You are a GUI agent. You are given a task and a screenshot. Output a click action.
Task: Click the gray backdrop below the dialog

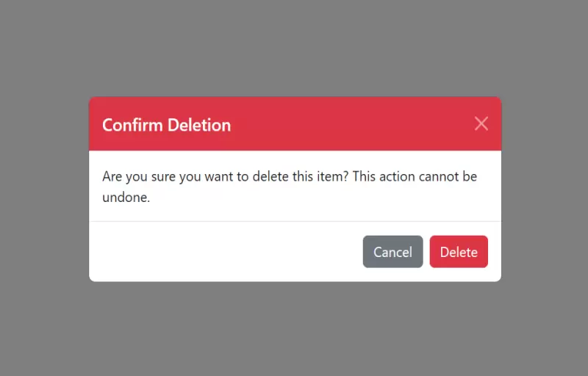pos(294,330)
